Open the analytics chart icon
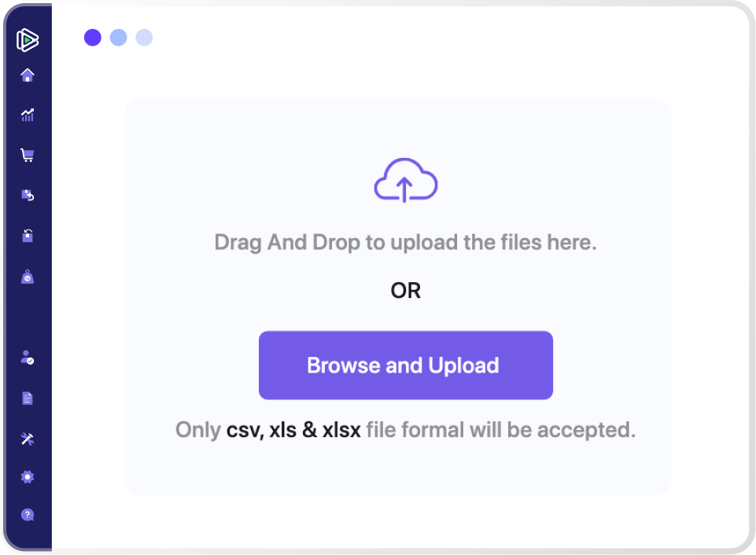 point(28,115)
